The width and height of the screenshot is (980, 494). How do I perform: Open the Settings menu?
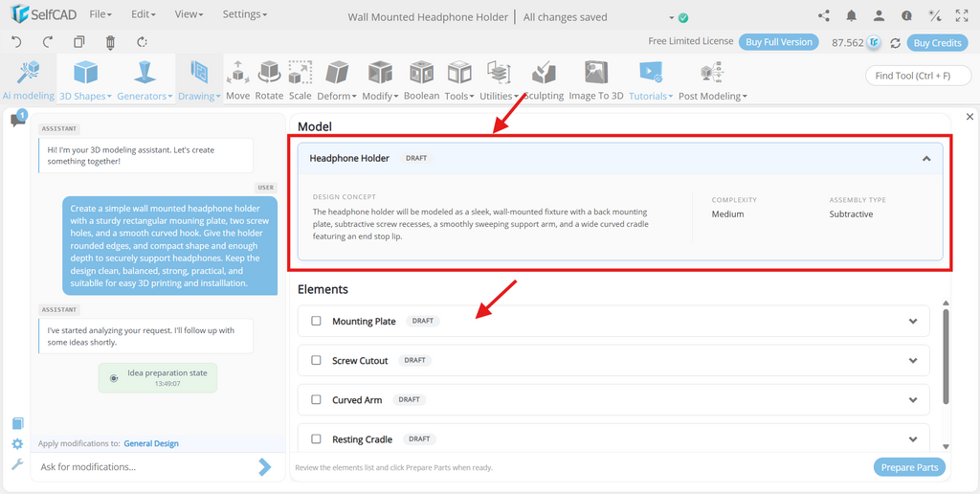[x=244, y=13]
